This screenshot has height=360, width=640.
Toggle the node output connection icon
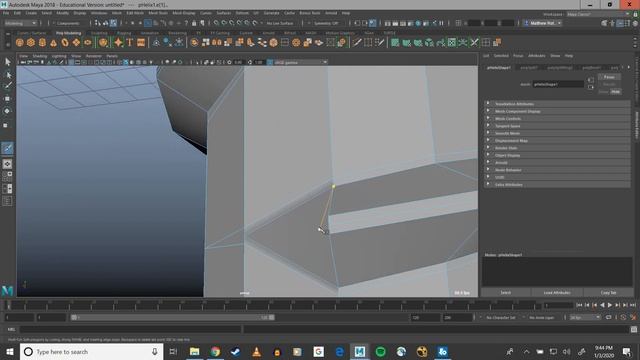coord(591,87)
